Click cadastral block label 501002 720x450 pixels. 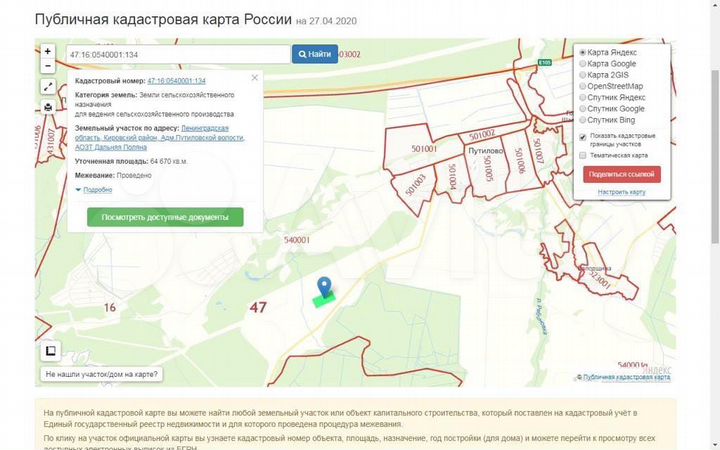coord(482,135)
